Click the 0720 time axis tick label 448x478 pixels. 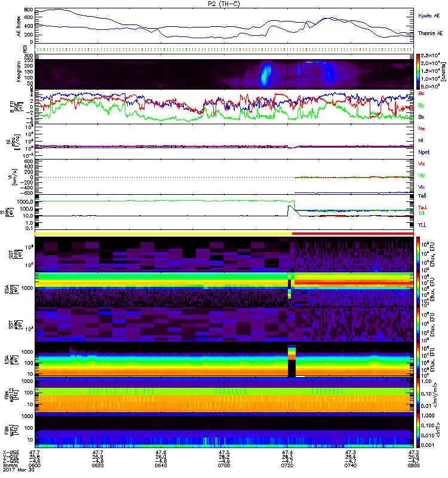click(x=287, y=465)
